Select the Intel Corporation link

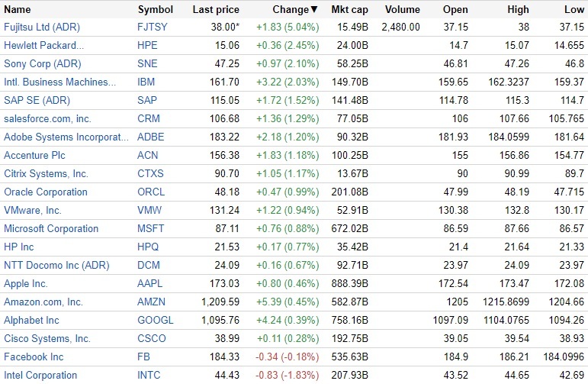[40, 375]
